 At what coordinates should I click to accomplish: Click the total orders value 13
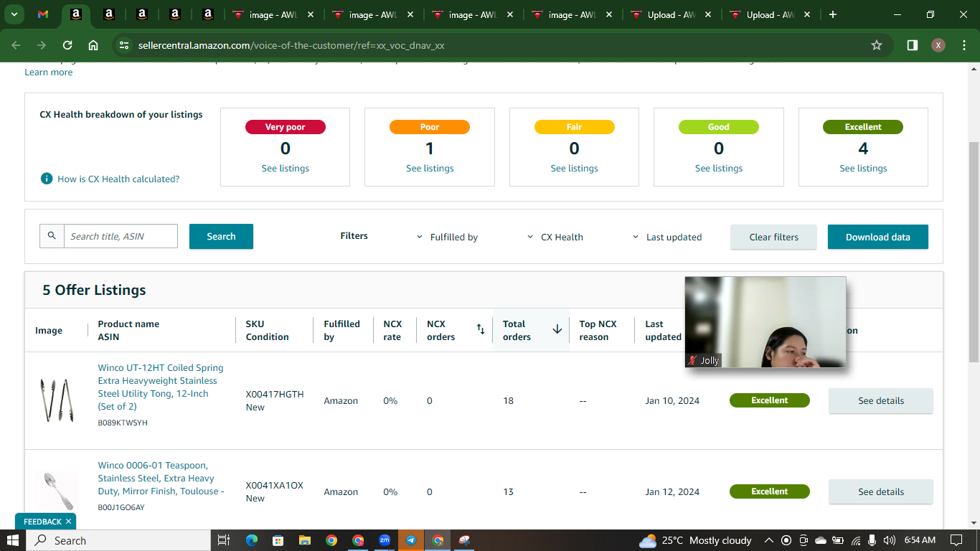click(509, 491)
